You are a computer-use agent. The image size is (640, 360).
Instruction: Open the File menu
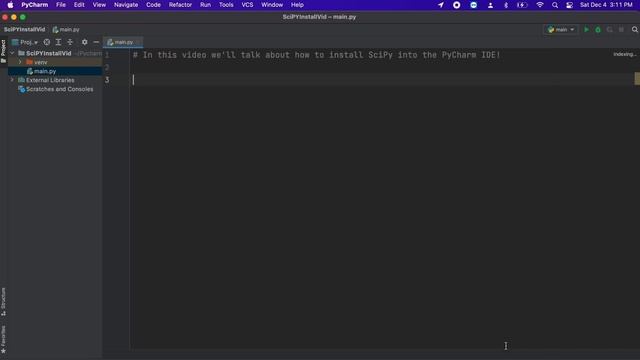(x=61, y=5)
